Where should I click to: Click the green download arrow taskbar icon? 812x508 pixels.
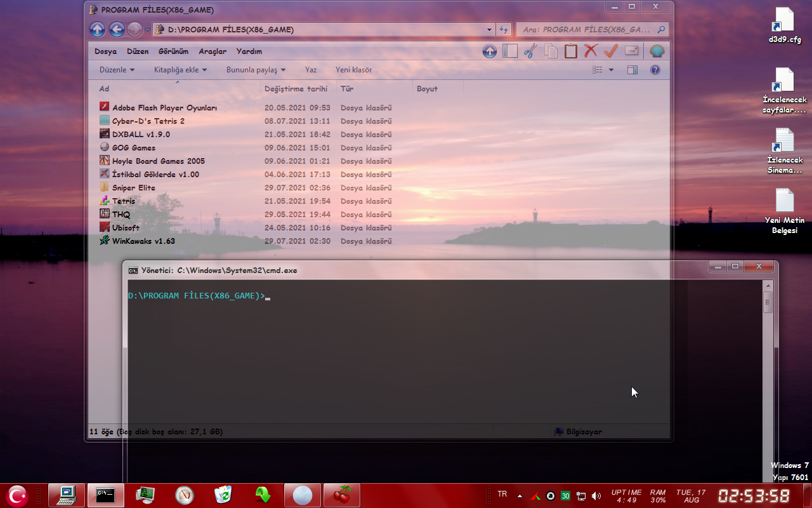(x=263, y=495)
